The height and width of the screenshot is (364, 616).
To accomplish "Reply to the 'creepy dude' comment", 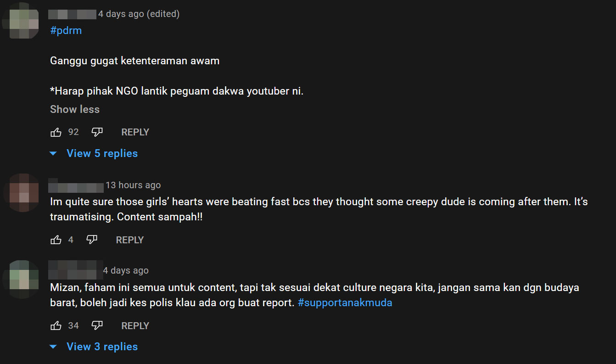I will pyautogui.click(x=129, y=240).
